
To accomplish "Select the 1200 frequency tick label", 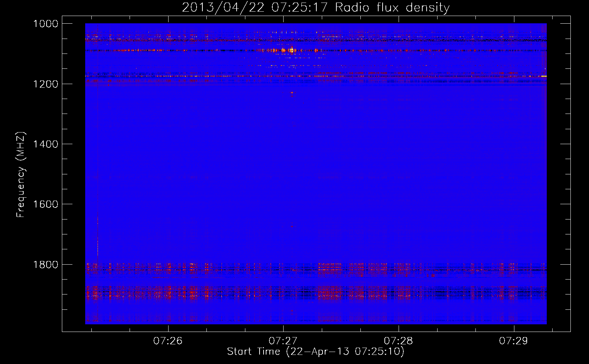I will pos(46,84).
